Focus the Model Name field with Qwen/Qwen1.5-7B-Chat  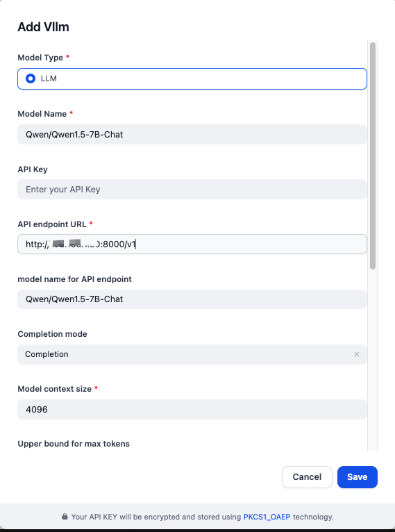click(x=192, y=134)
